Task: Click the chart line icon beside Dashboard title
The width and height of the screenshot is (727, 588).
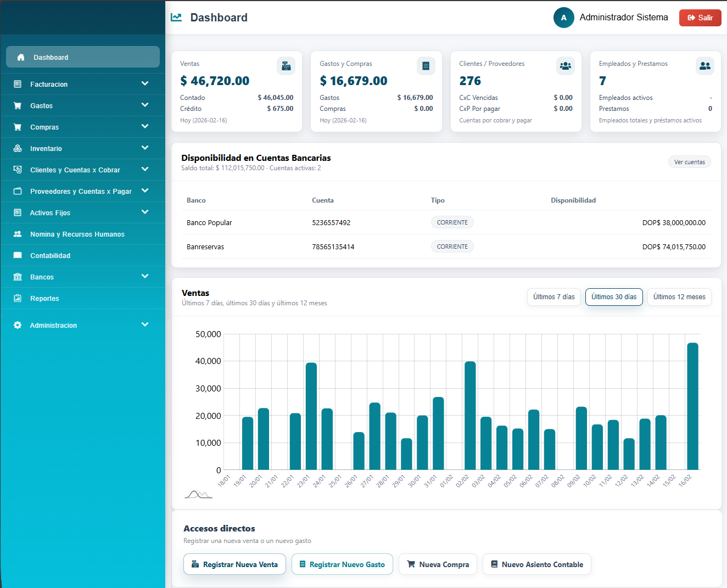Action: (x=176, y=18)
